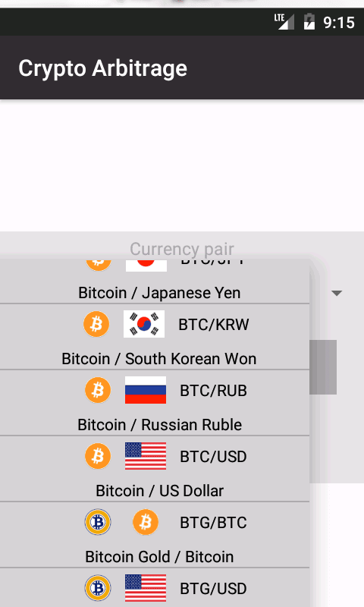Screen dimensions: 364x607
Task: Select Bitcoin / Japanese Yen option
Action: [159, 293]
